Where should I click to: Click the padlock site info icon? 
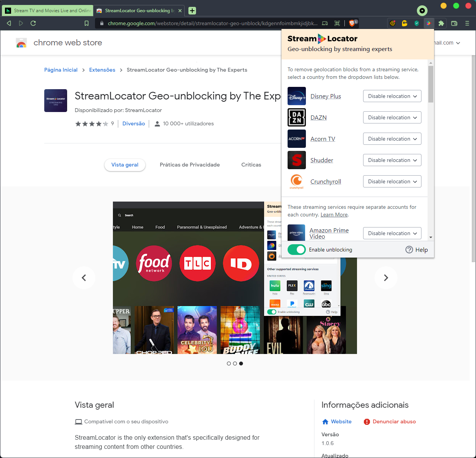pos(101,23)
